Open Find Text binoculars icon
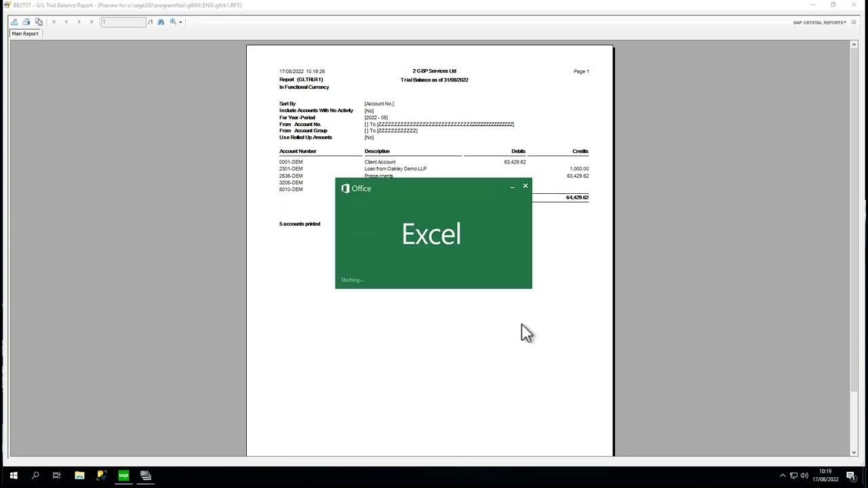Viewport: 868px width, 488px height. click(161, 22)
